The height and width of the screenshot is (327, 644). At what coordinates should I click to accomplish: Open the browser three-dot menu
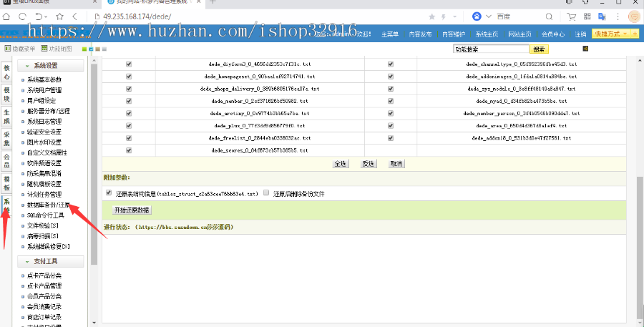[x=618, y=16]
